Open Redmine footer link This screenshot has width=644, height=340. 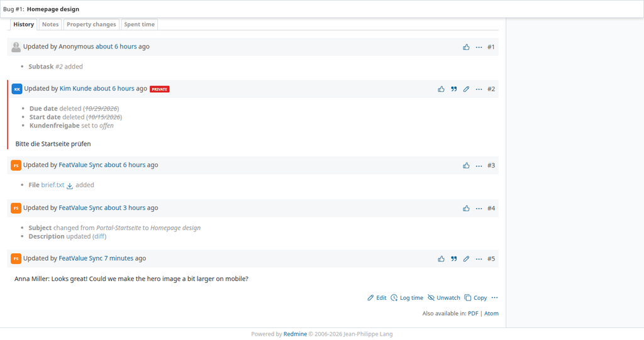tap(295, 334)
